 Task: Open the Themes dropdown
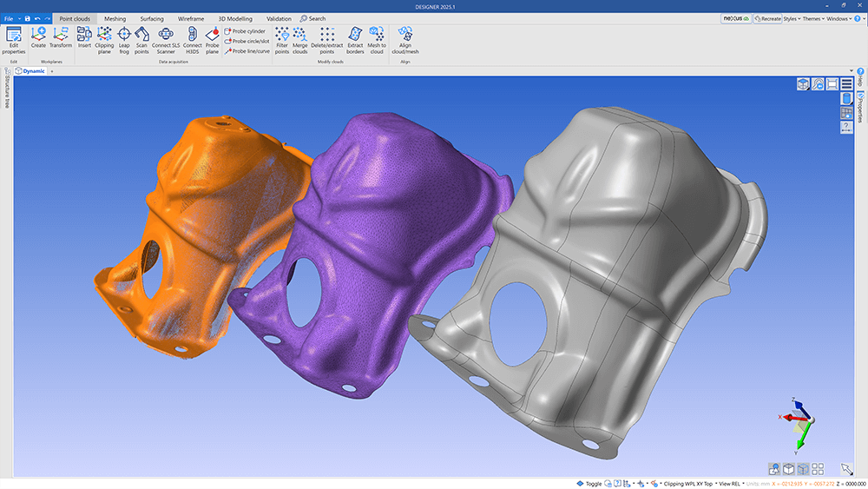click(x=814, y=19)
